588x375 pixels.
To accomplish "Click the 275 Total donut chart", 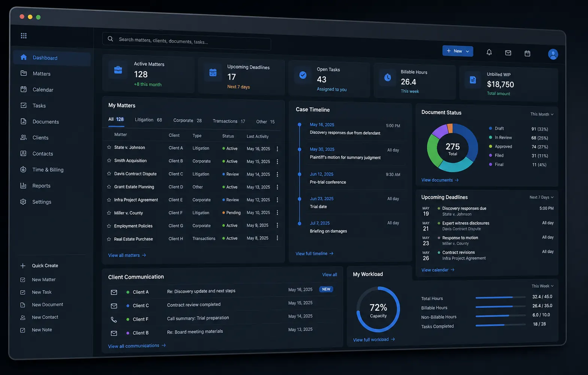I will click(x=452, y=148).
